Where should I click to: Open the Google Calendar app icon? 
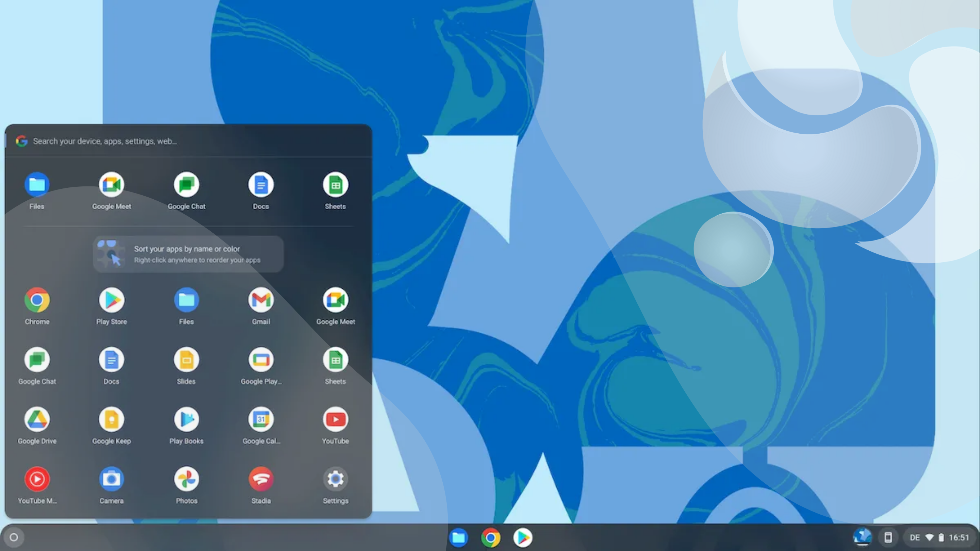click(261, 420)
